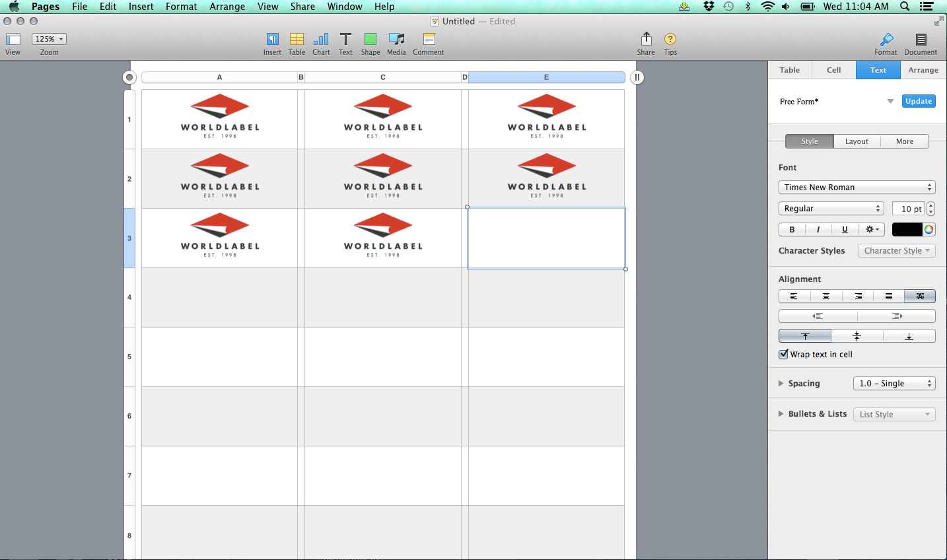Open the View toolbar icon
The width and height of the screenshot is (947, 560).
click(x=13, y=39)
